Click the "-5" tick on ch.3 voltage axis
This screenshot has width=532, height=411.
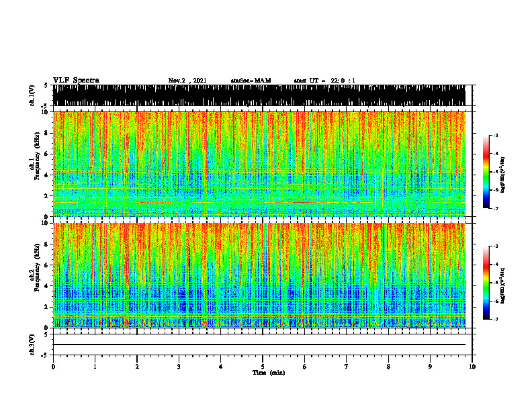(x=46, y=355)
